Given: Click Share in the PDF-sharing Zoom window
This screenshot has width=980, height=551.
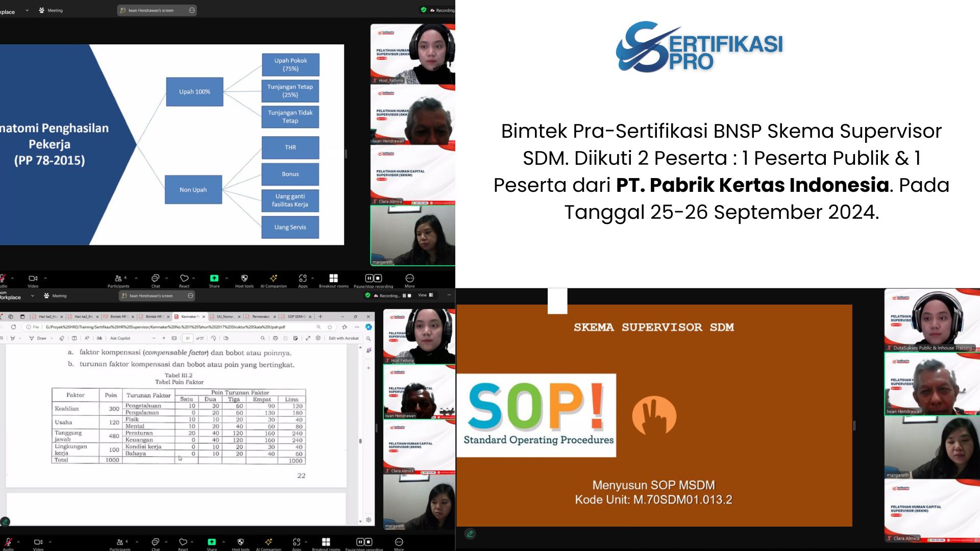Looking at the screenshot, I should click(x=212, y=544).
